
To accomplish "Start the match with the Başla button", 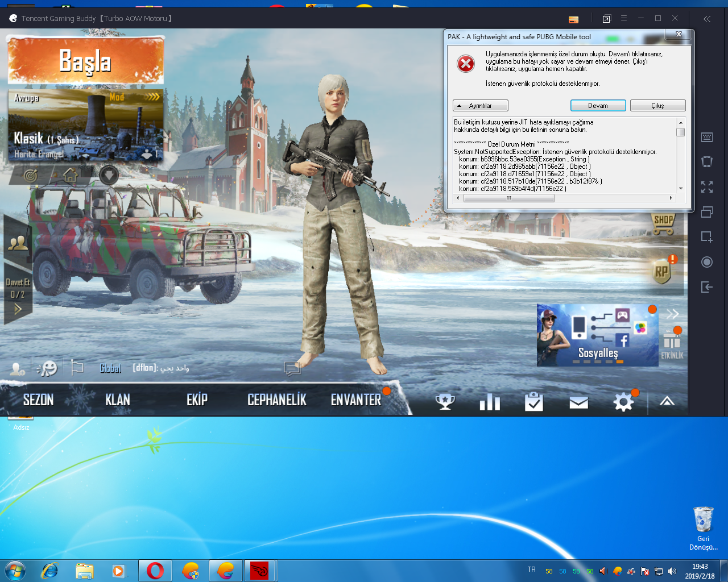I will coord(86,60).
